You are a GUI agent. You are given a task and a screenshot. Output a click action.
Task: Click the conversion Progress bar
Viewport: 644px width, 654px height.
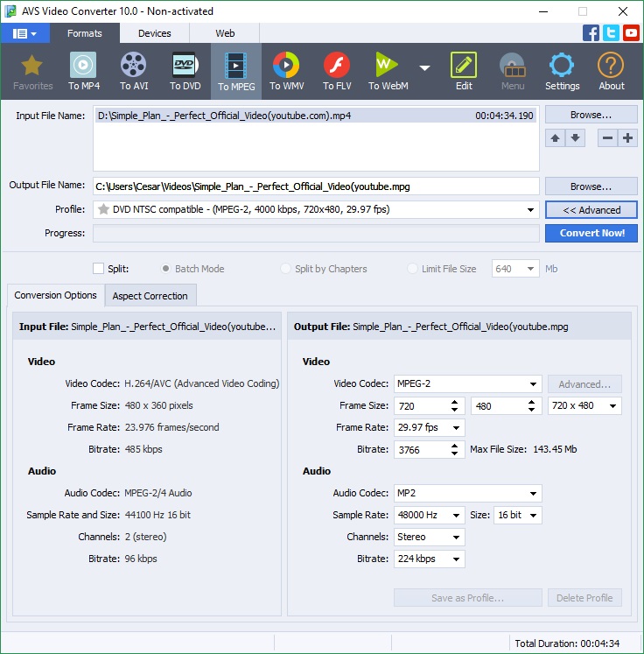pyautogui.click(x=316, y=233)
